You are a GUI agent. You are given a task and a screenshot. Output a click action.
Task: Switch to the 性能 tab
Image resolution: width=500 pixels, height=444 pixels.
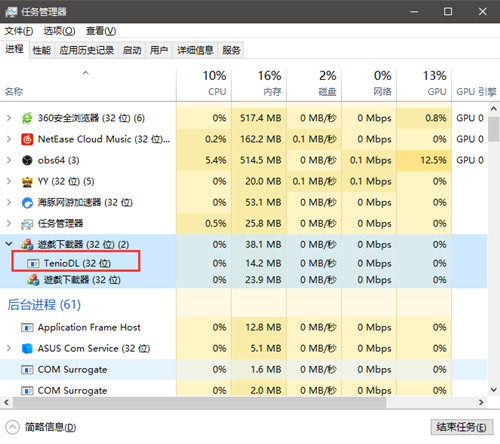tap(42, 50)
